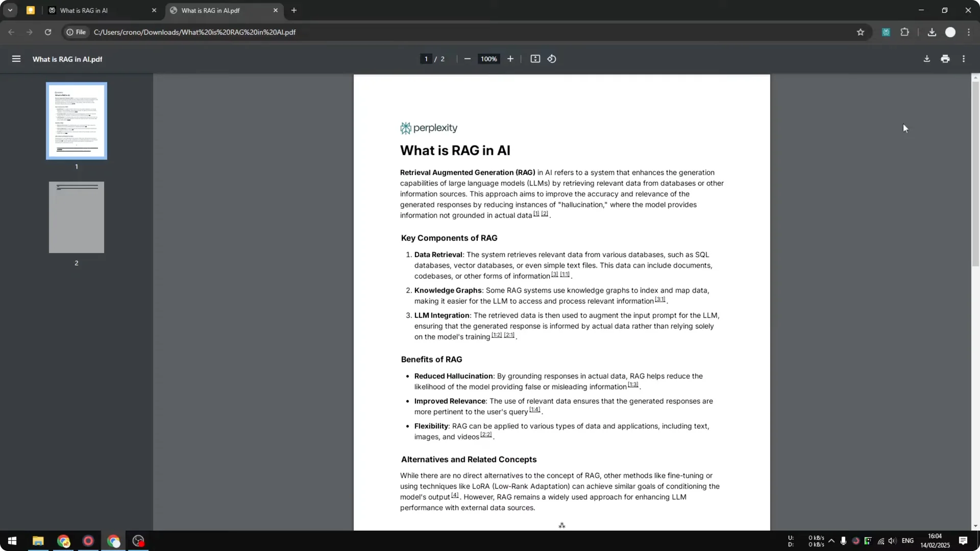Open Chrome's Downloads icon in the toolbar
Image resolution: width=980 pixels, height=551 pixels.
932,32
